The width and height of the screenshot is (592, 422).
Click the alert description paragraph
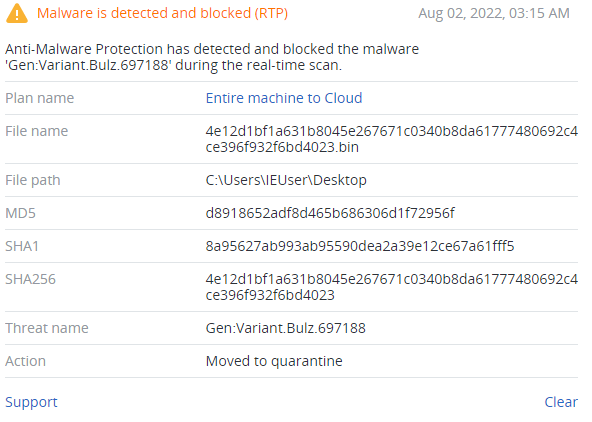[x=212, y=57]
